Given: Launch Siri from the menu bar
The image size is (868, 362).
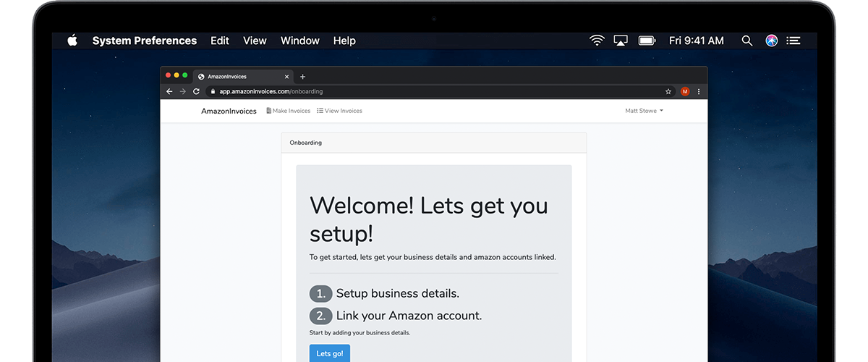Looking at the screenshot, I should click(772, 41).
